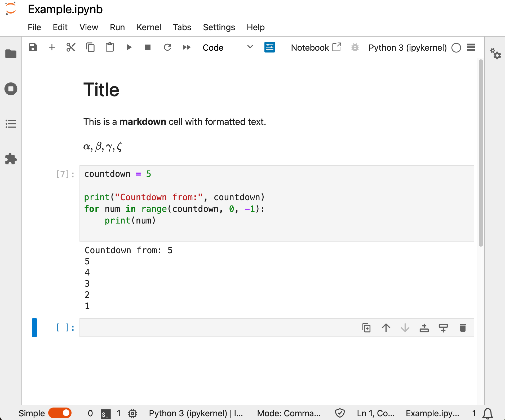This screenshot has height=420, width=505.
Task: Open the Run menu
Action: 117,27
